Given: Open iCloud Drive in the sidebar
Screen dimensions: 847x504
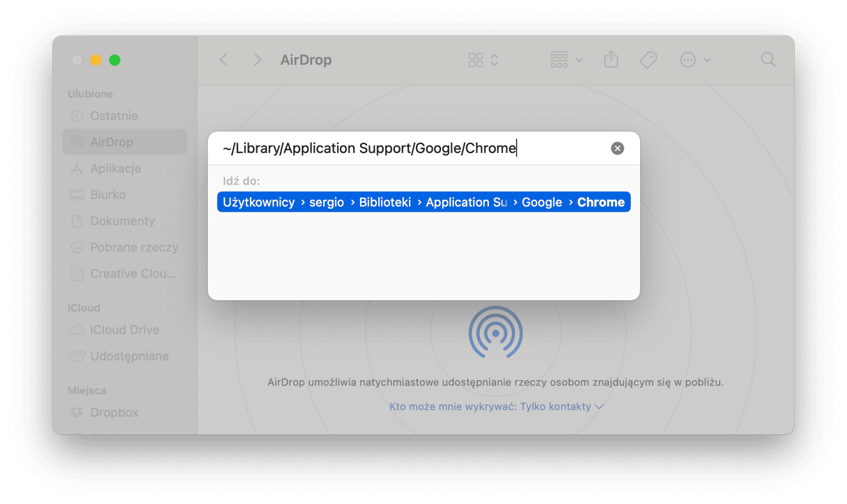Looking at the screenshot, I should 124,330.
